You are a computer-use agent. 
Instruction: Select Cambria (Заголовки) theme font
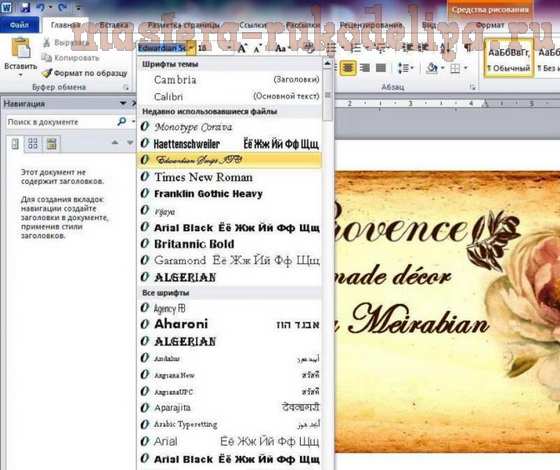tap(229, 80)
